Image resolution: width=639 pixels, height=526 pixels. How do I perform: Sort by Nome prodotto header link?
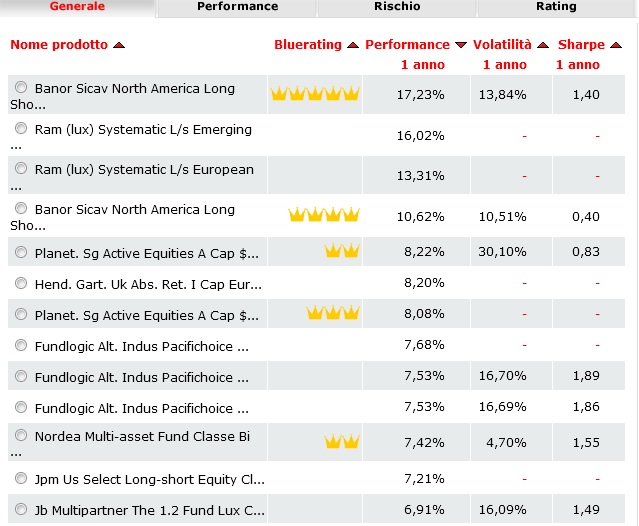(x=59, y=44)
